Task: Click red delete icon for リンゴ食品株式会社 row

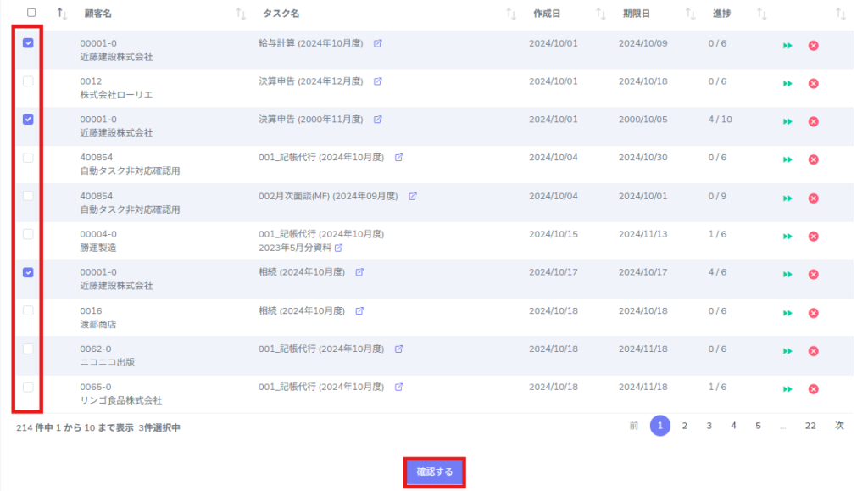Action: coord(813,389)
